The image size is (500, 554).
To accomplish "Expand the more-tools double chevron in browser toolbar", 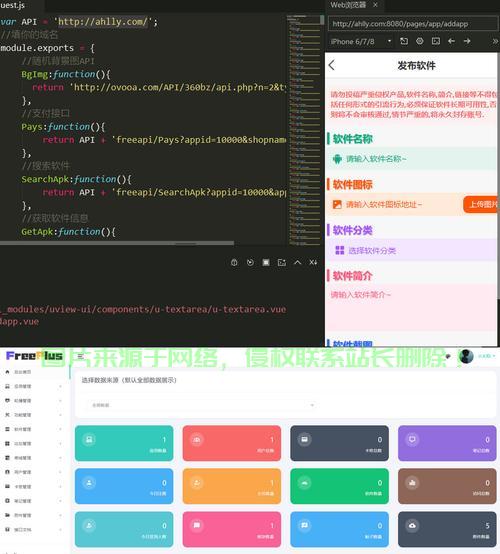I will (495, 41).
